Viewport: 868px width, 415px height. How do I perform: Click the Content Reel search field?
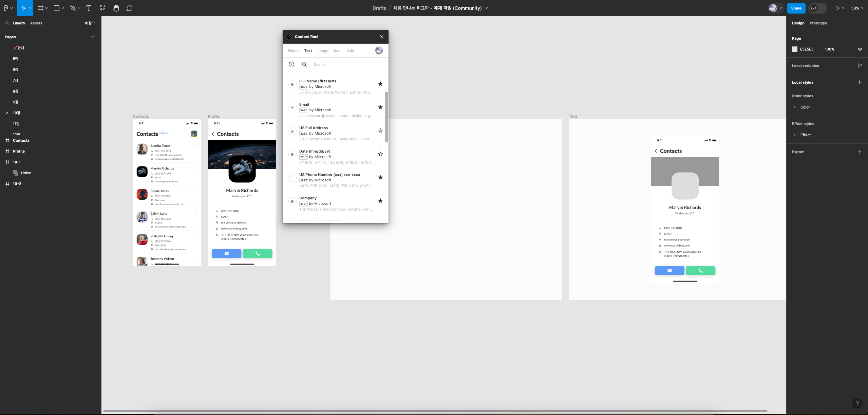[x=346, y=64]
